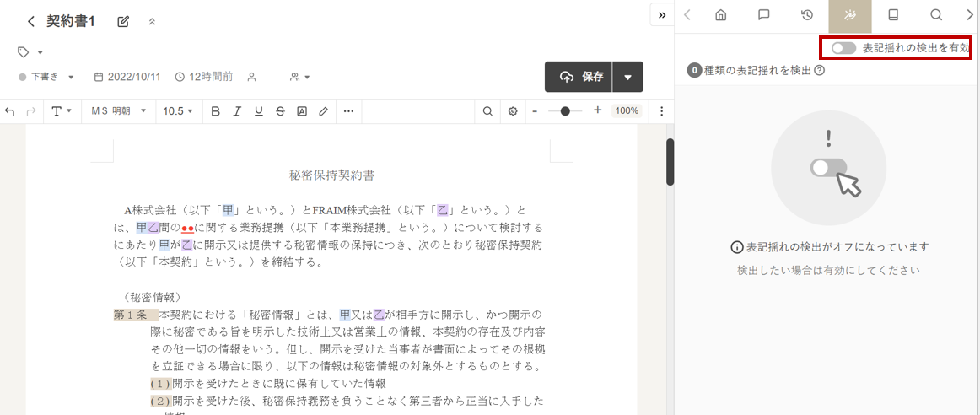Expand the 下書き status dropdown
980x415 pixels.
click(x=47, y=77)
